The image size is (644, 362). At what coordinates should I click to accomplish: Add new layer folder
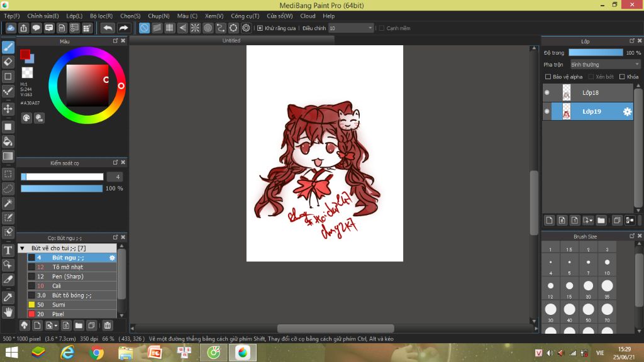click(601, 221)
